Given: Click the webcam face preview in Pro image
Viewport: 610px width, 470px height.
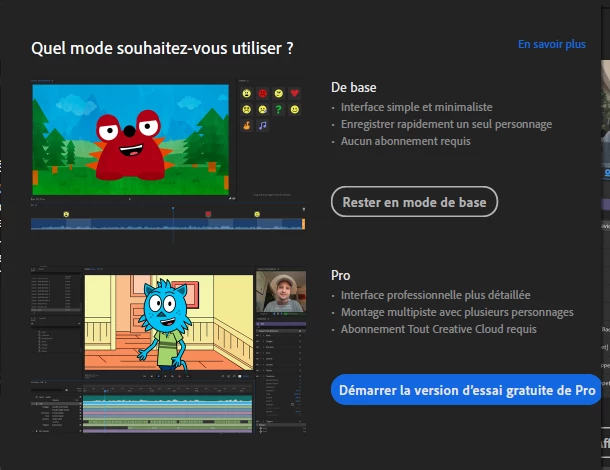Looking at the screenshot, I should pos(281,292).
